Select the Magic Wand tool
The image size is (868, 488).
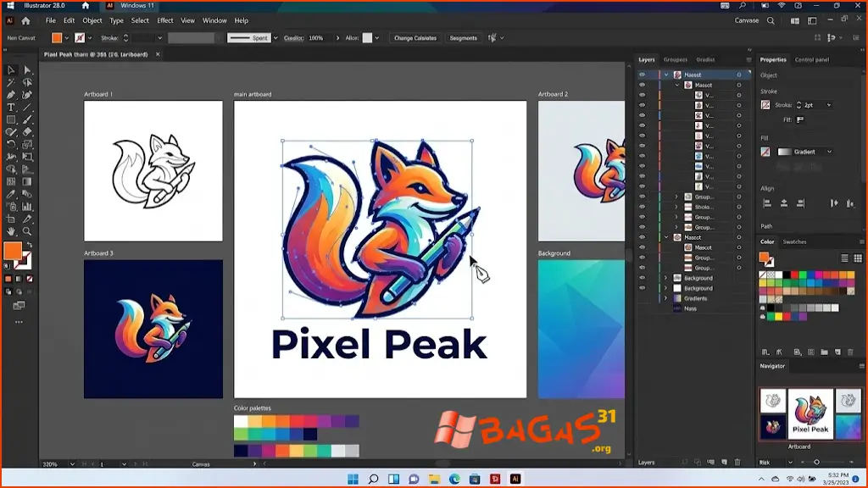coord(10,82)
